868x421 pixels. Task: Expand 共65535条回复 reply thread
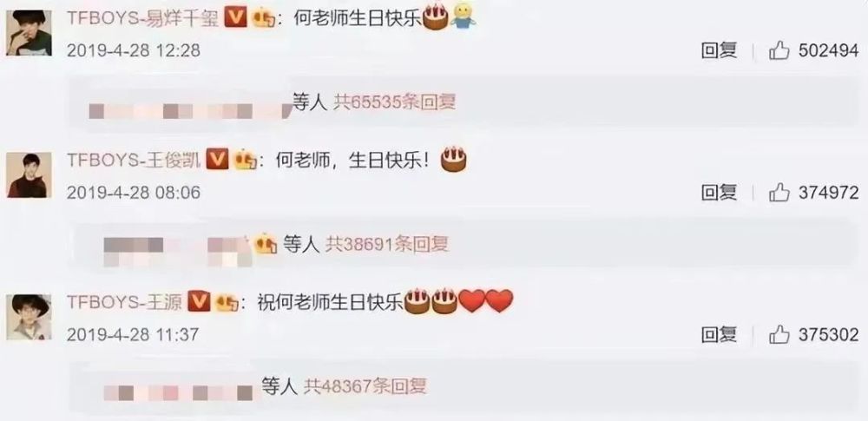pos(394,102)
